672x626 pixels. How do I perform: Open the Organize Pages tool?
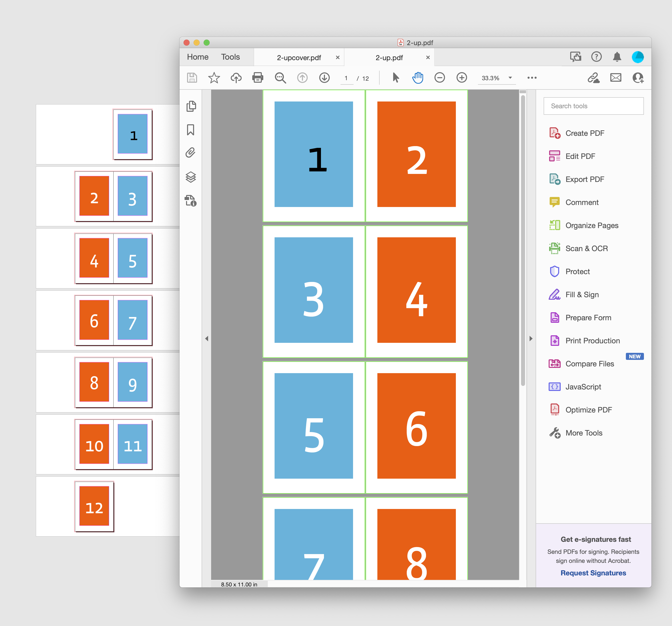click(592, 225)
